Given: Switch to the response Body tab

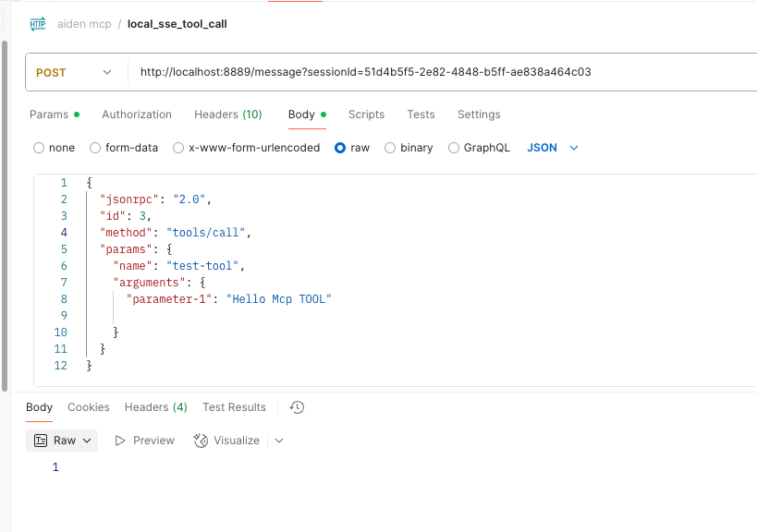Looking at the screenshot, I should [x=39, y=407].
